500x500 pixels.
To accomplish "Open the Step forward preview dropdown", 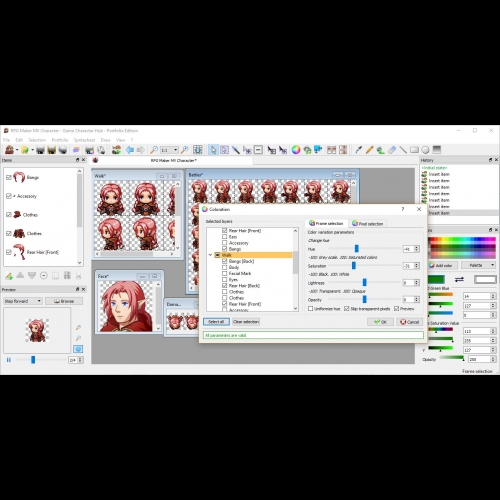I will 23,301.
